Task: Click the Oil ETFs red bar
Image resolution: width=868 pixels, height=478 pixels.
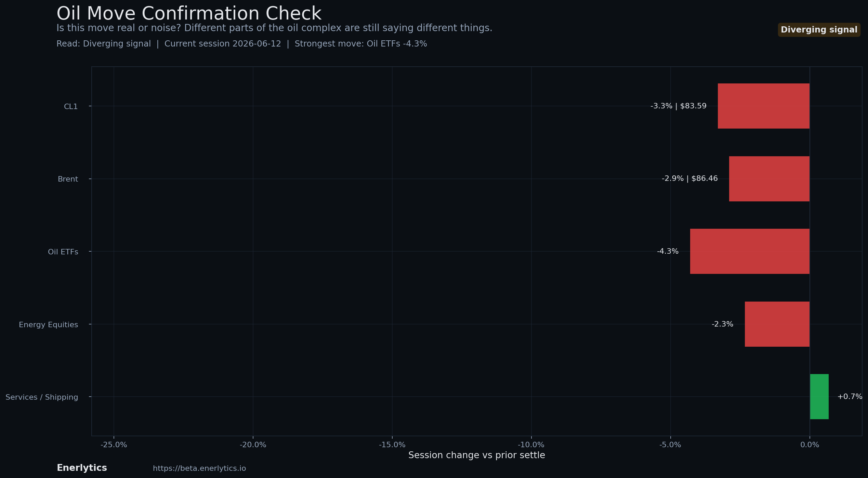Action: [x=750, y=251]
